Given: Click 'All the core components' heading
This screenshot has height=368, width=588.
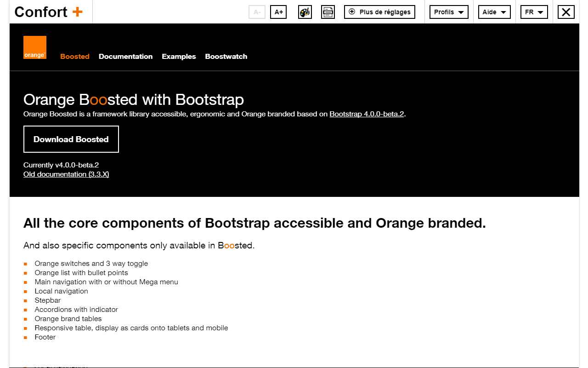Looking at the screenshot, I should [x=254, y=223].
